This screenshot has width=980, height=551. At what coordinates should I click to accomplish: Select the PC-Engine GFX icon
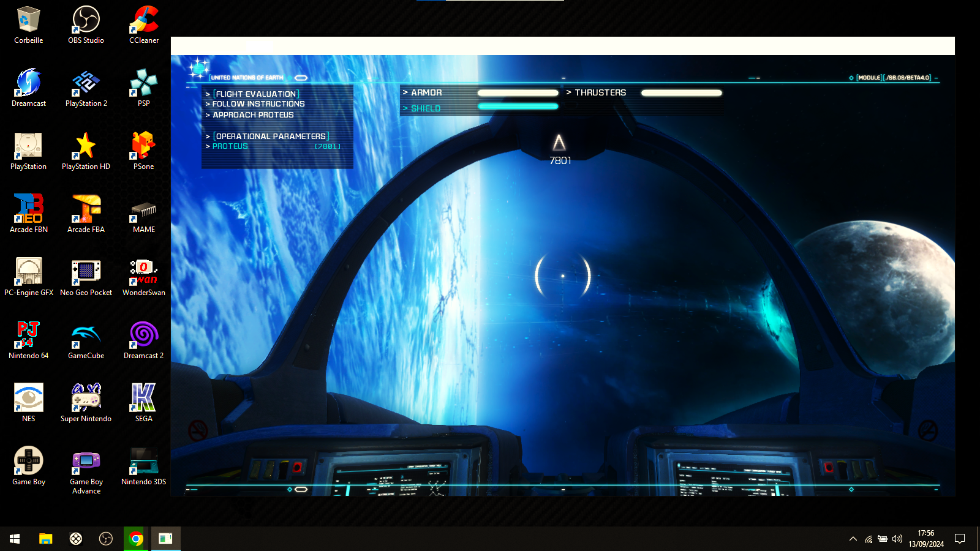[28, 277]
